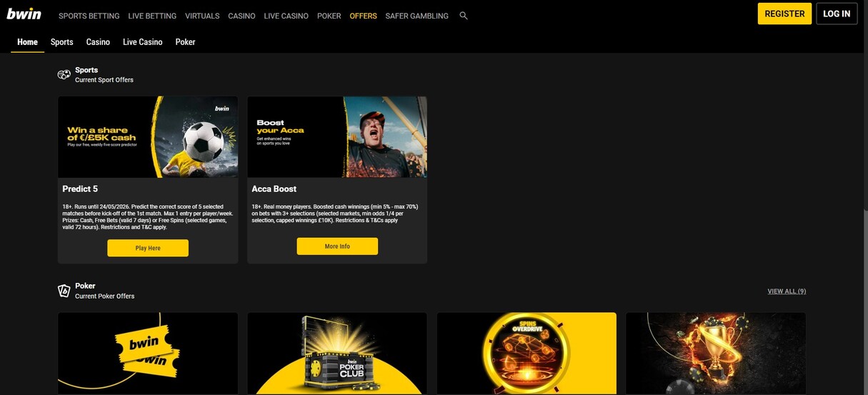
Task: Switch to the Poker offers tab
Action: (185, 42)
